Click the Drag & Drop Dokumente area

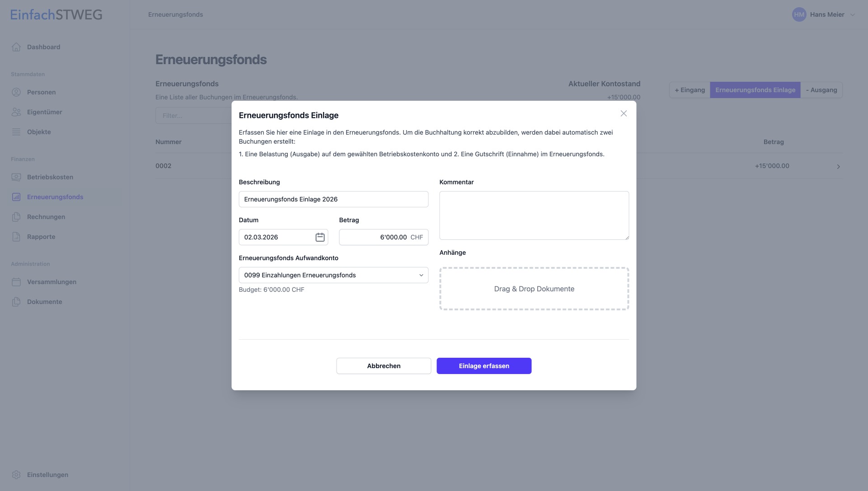tap(534, 289)
